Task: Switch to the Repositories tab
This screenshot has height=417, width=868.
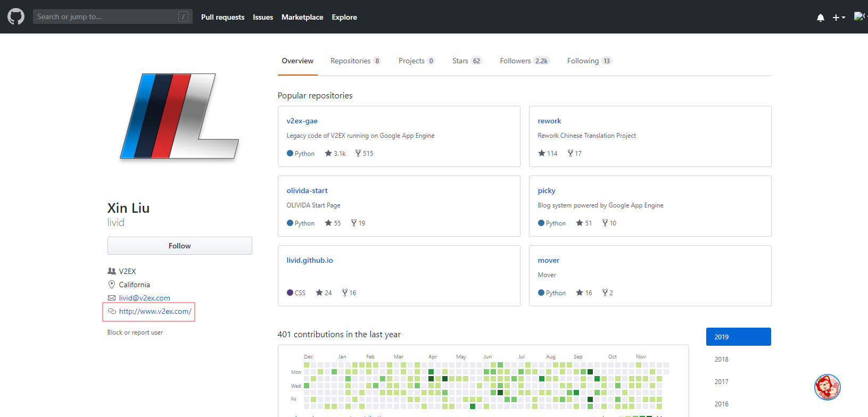Action: click(355, 61)
